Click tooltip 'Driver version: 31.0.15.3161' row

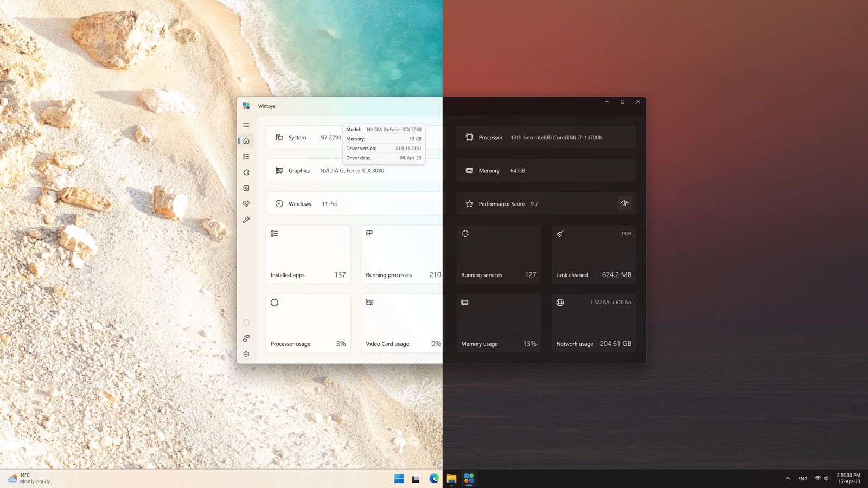(384, 149)
